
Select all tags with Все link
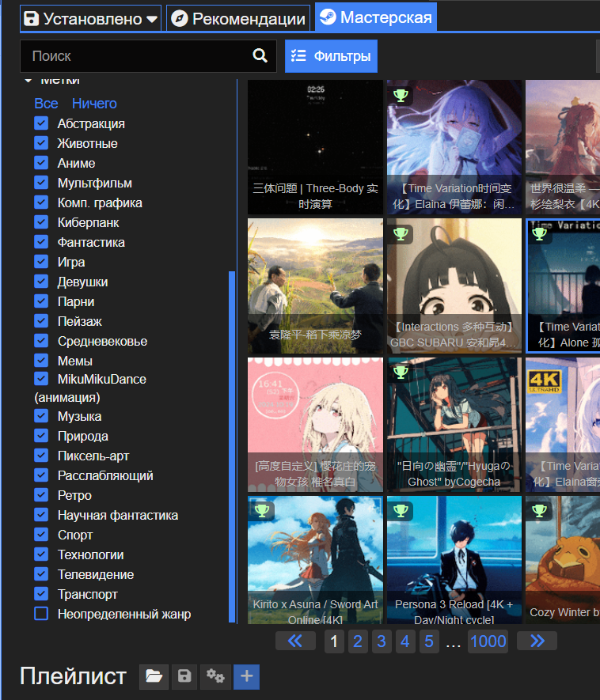[x=46, y=104]
